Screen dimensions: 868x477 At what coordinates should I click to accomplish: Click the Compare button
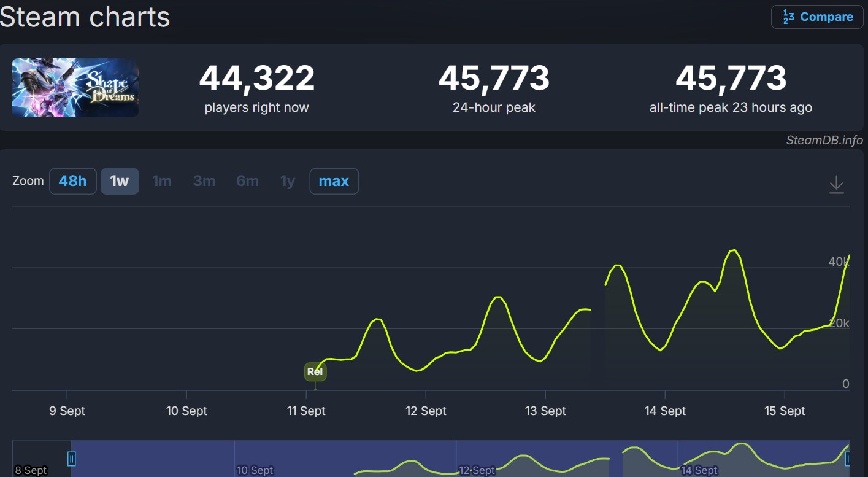pos(817,17)
